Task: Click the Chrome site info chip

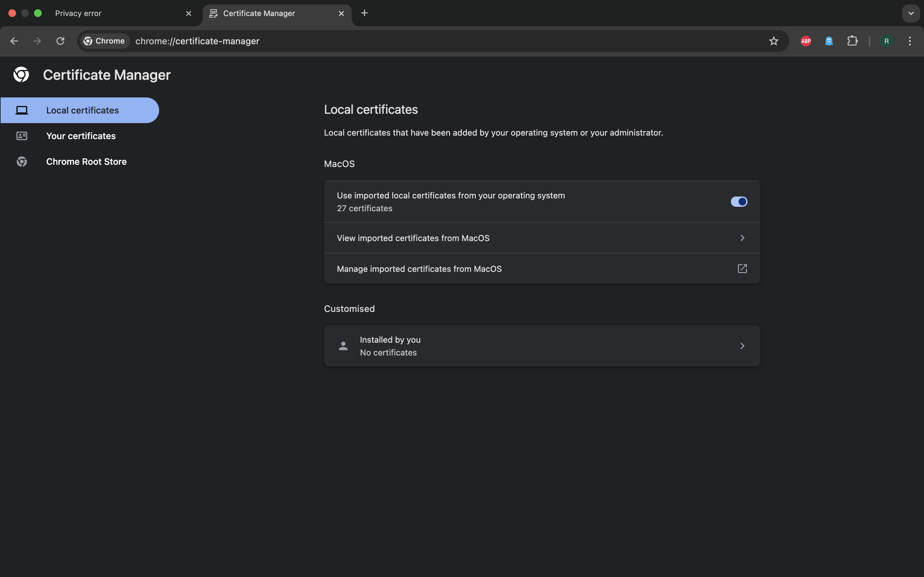Action: pyautogui.click(x=104, y=41)
